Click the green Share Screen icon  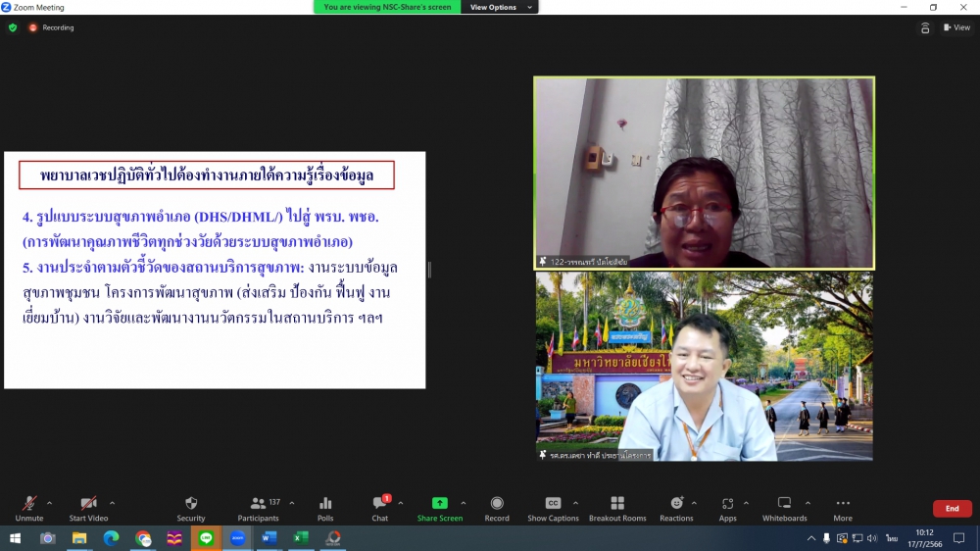click(440, 503)
